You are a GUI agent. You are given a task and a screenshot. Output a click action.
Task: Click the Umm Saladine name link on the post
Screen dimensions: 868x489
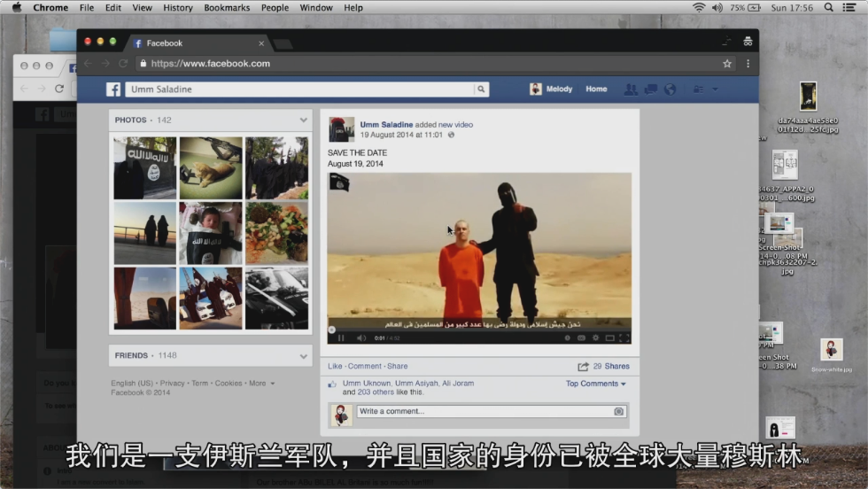coord(386,125)
